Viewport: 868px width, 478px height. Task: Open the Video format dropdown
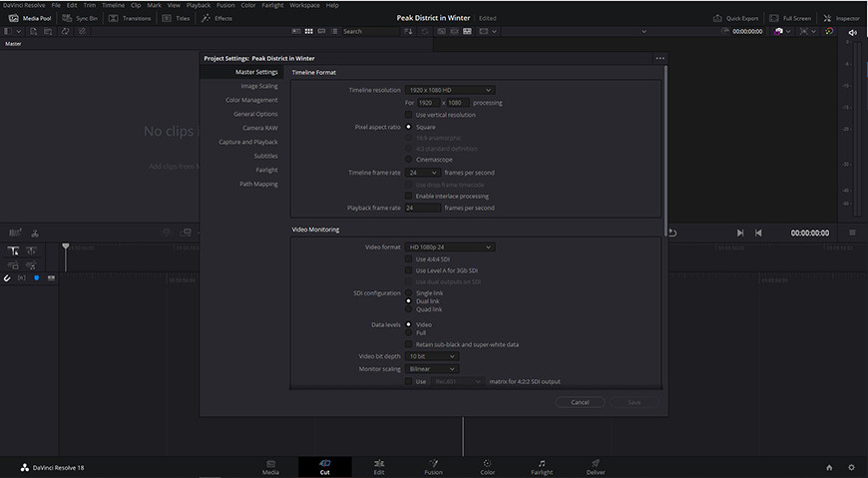[450, 247]
